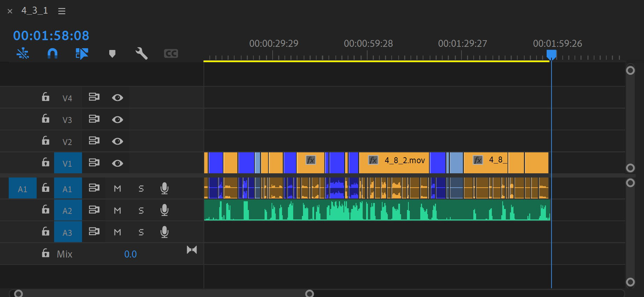This screenshot has width=644, height=297.
Task: Hide track V4 output eye
Action: 117,97
